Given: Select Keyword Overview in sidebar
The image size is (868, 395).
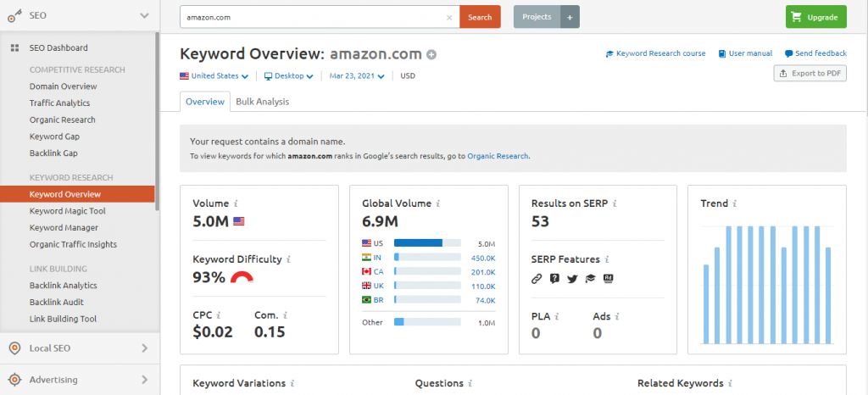Looking at the screenshot, I should coord(77,194).
